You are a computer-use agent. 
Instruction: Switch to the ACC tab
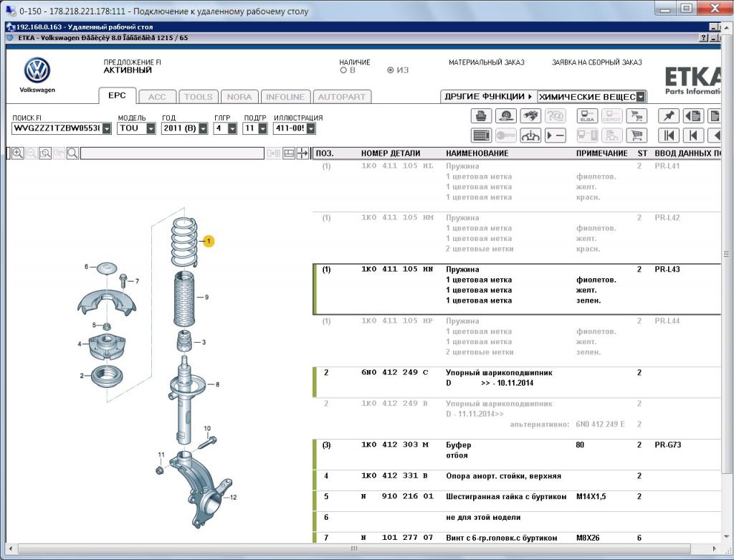[157, 97]
